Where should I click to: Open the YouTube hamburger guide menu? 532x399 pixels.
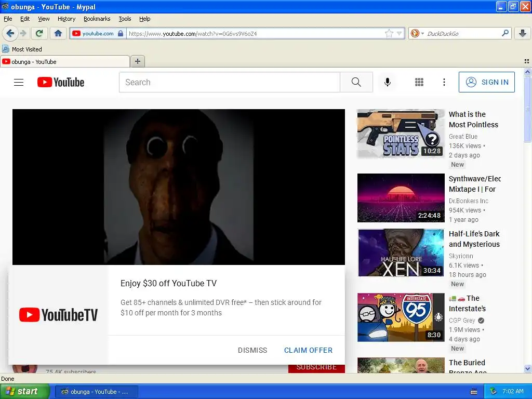pyautogui.click(x=19, y=82)
